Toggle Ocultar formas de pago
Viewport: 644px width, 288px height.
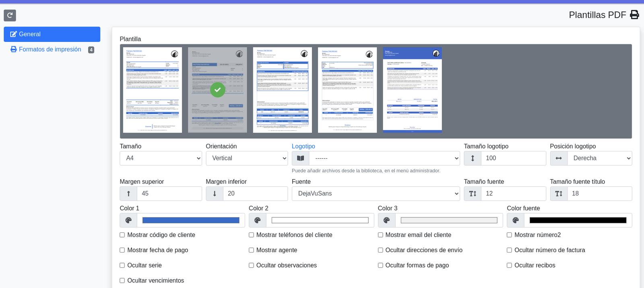click(x=380, y=265)
